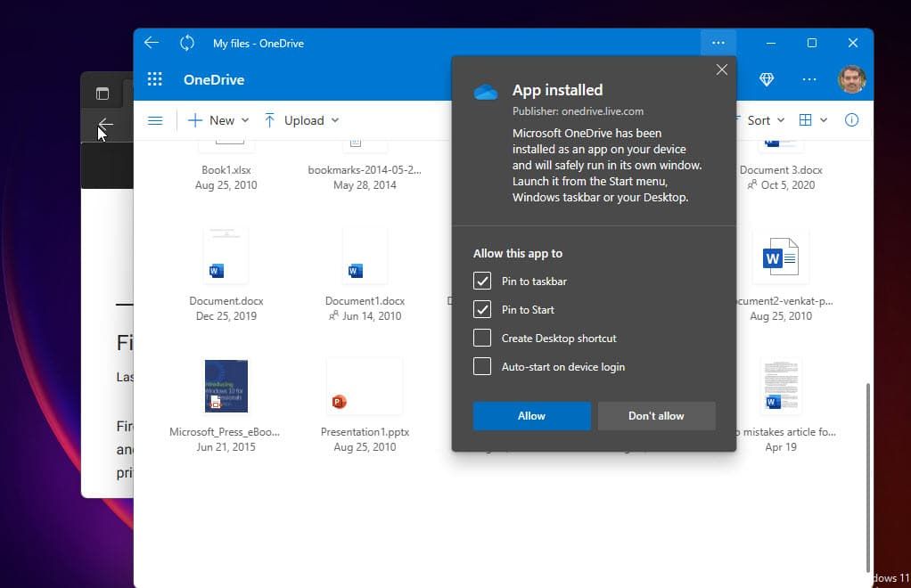The width and height of the screenshot is (911, 588).
Task: Open the account profile picture
Action: (851, 79)
